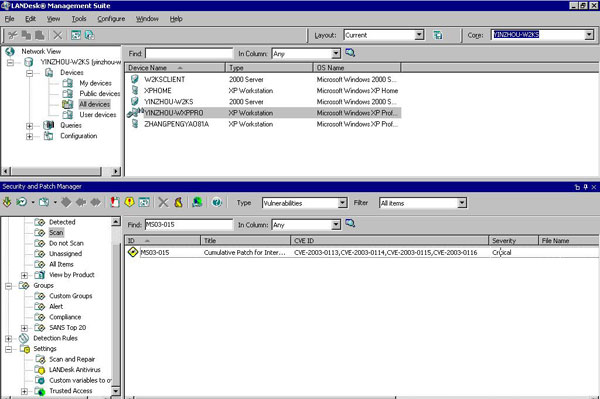Open the devices In Column dropdown
The image size is (600, 399).
(336, 54)
